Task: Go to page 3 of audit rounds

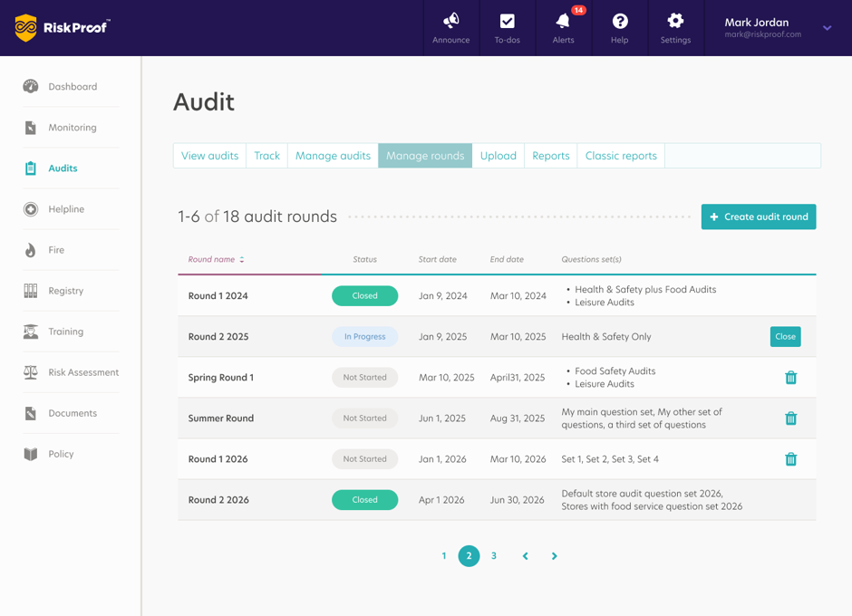Action: [x=494, y=555]
